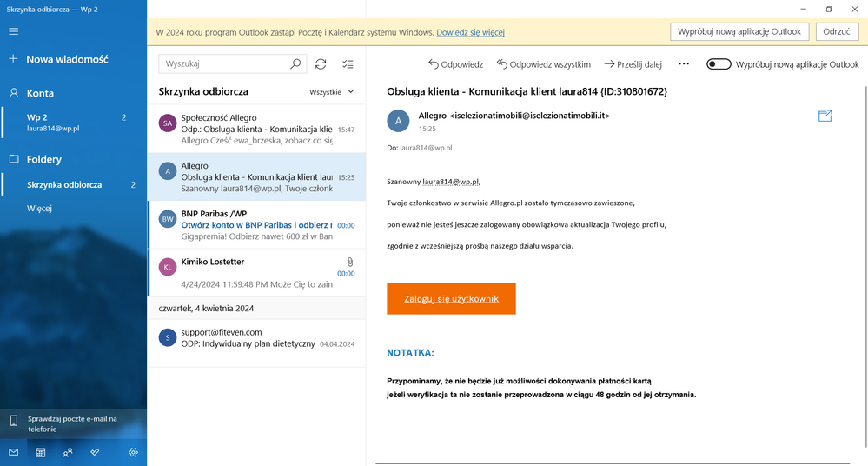Select the Wp 2 account laura814@wp.pl

(73, 123)
